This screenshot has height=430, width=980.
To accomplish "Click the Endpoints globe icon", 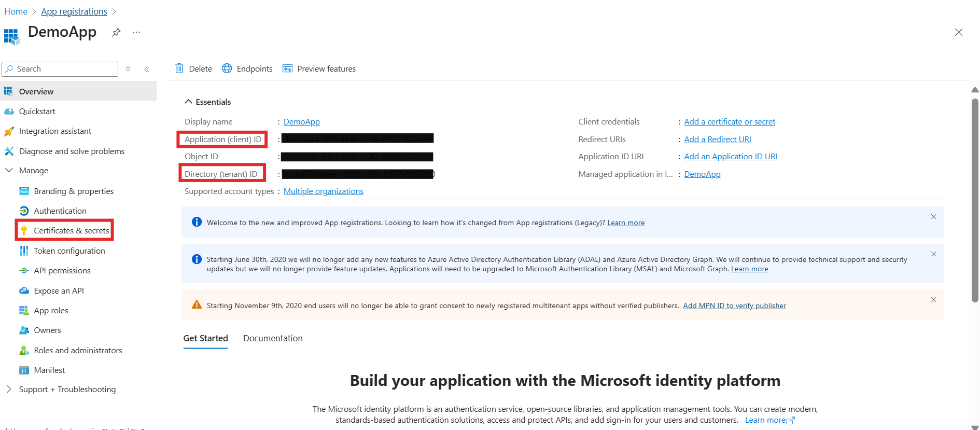I will click(227, 68).
